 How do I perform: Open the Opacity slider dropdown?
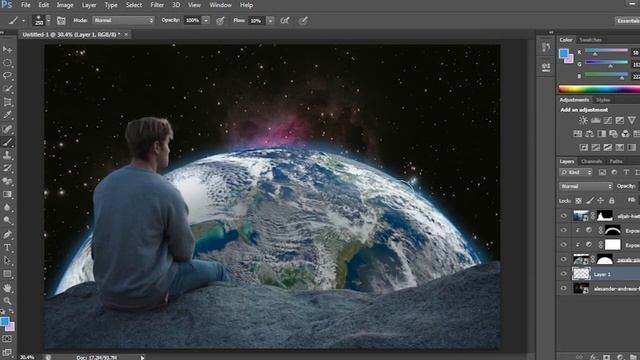pyautogui.click(x=206, y=20)
